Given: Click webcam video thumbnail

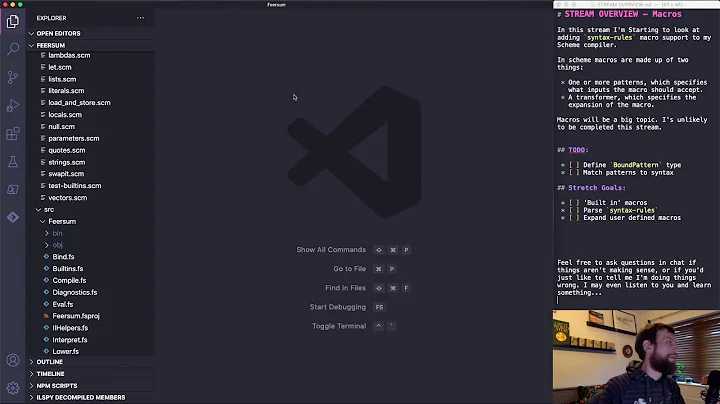Looking at the screenshot, I should click(636, 357).
